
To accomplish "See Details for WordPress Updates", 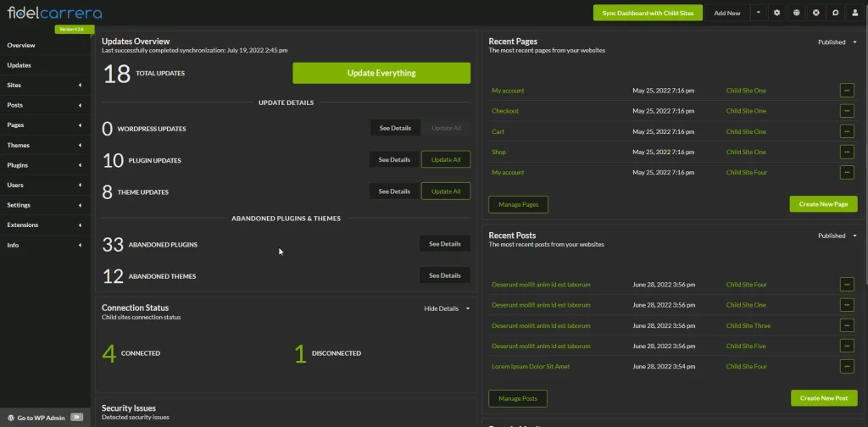I will click(395, 128).
